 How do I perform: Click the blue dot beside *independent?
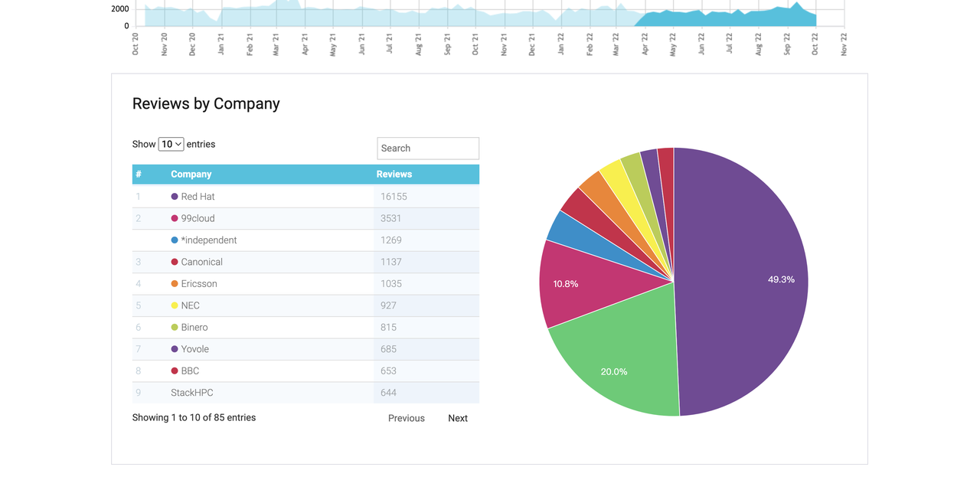[x=175, y=240]
